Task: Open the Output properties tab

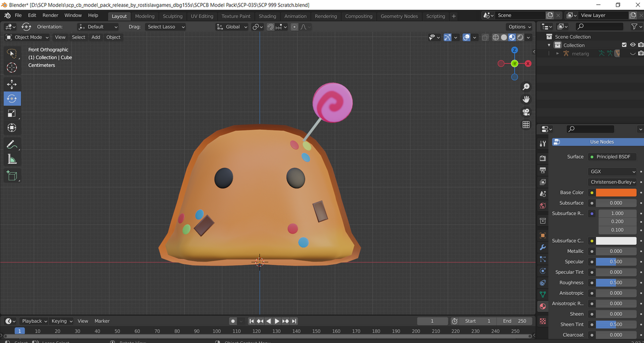Action: click(x=543, y=170)
